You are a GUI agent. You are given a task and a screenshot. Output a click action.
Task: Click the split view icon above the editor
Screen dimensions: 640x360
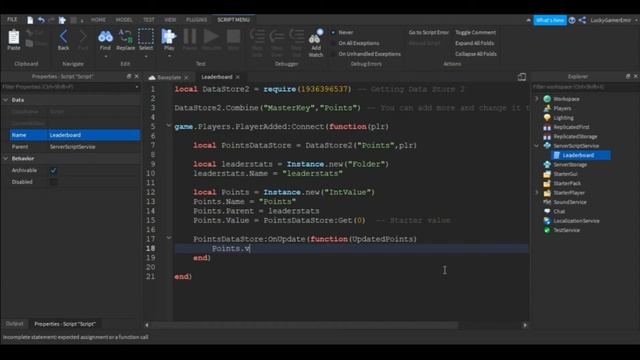coord(522,77)
